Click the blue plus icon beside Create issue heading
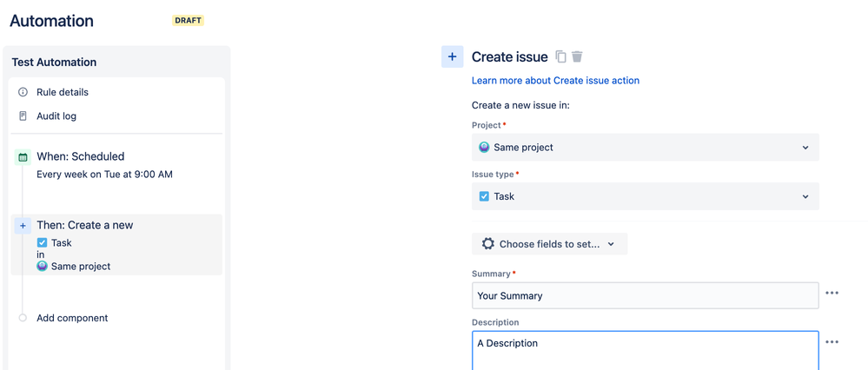 452,56
